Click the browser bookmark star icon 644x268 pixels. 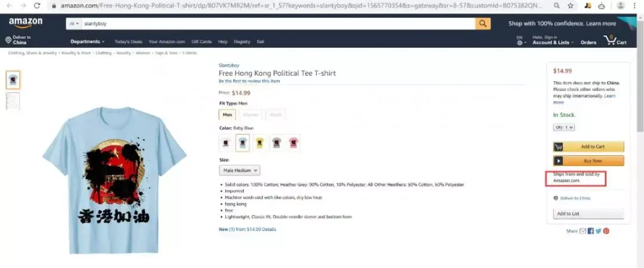point(571,6)
